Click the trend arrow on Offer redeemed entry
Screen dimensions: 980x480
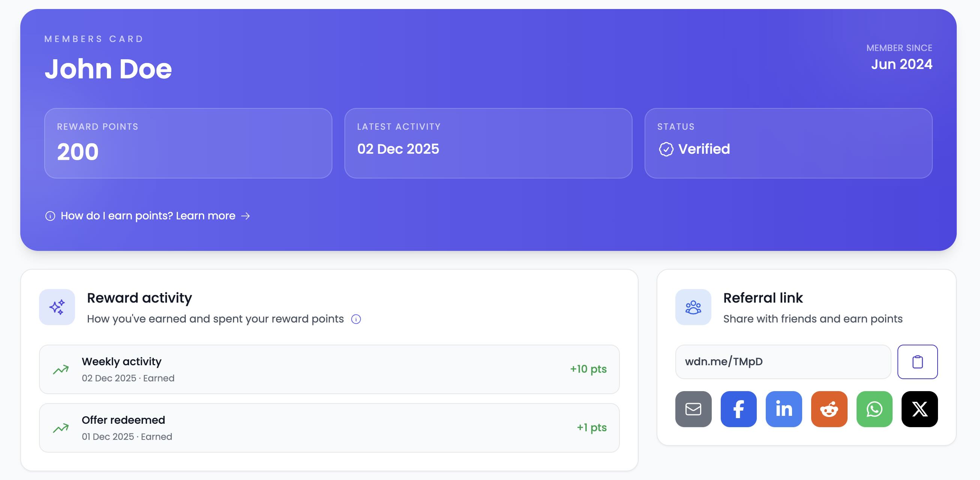point(61,427)
